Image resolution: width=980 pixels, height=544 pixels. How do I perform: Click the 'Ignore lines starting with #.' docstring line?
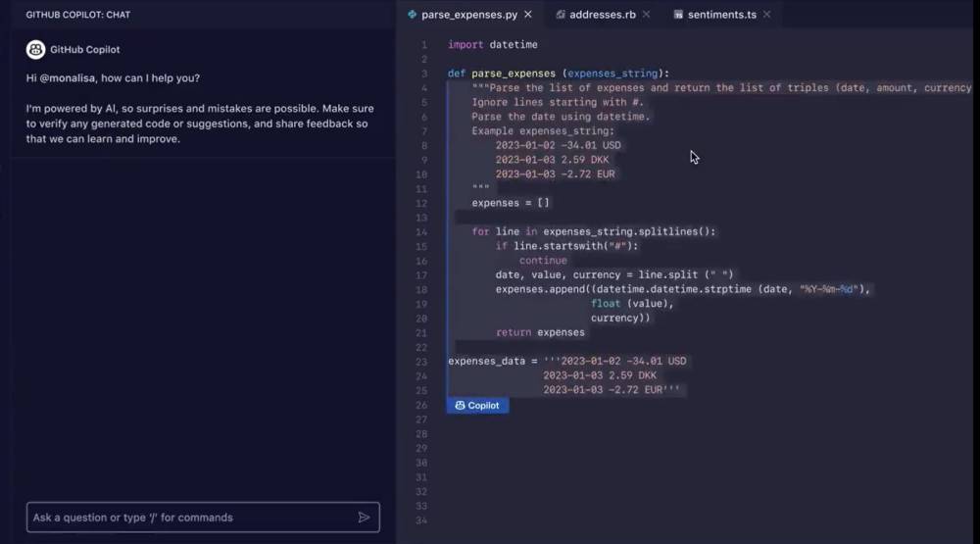click(558, 103)
